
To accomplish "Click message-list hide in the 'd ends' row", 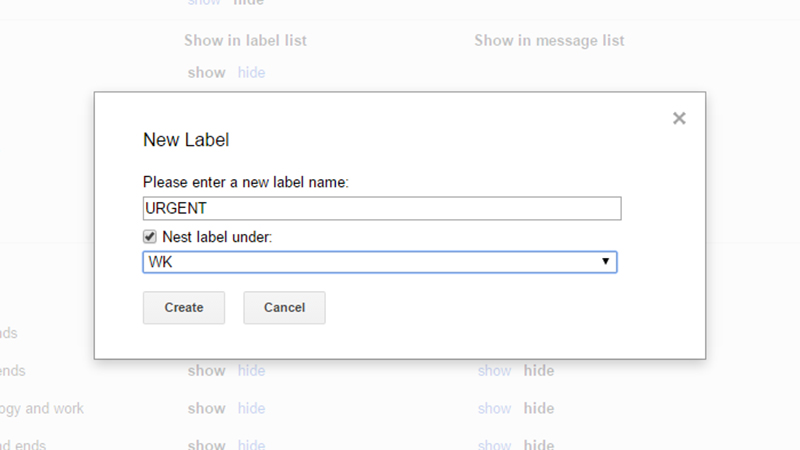I will tap(539, 444).
